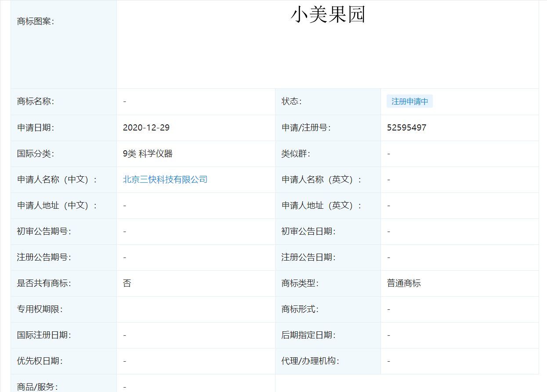Screen dimensions: 547x392
Task: Click the 商标类型 label cell
Action: [x=328, y=283]
